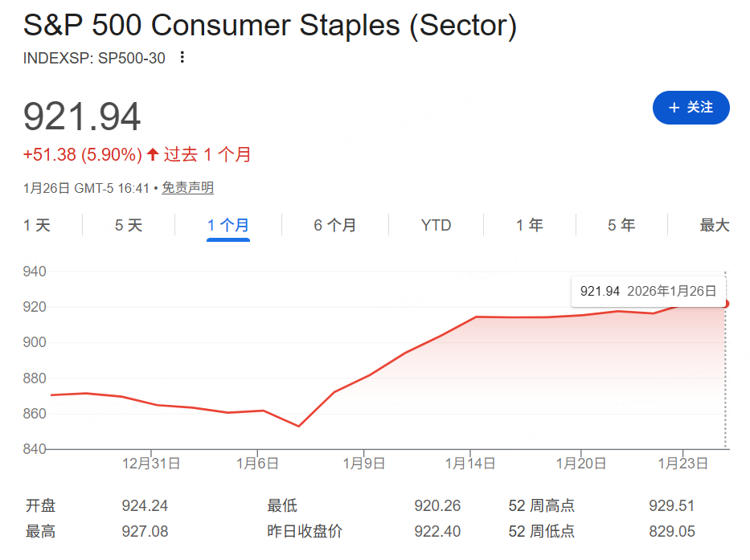
Task: Click the chart line's lowest dip point
Action: (298, 426)
